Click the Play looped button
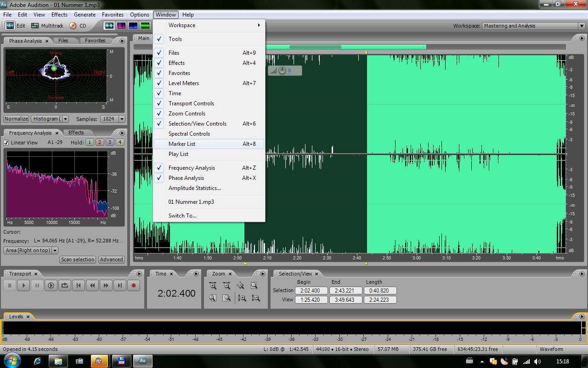The image size is (588, 368). click(x=65, y=286)
